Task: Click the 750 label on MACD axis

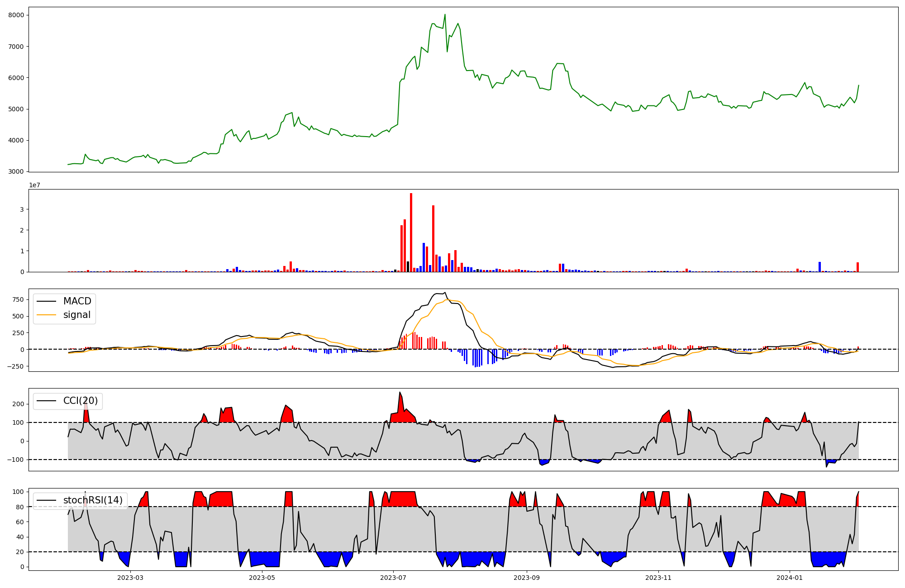Action: point(18,299)
